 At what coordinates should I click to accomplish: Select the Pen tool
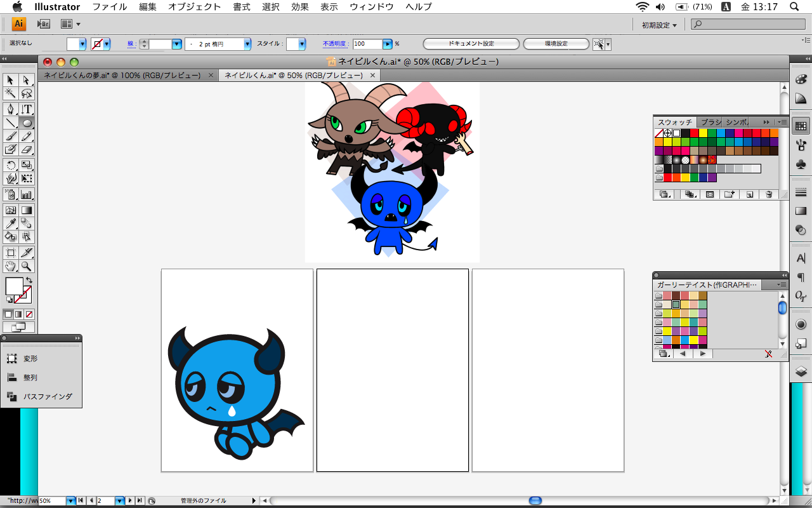point(11,109)
